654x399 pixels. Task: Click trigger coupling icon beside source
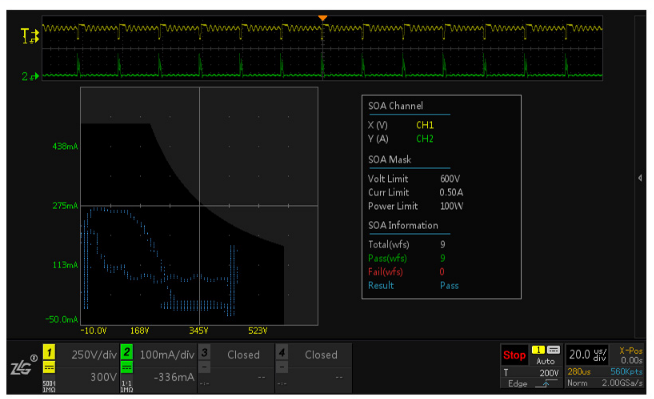point(553,350)
